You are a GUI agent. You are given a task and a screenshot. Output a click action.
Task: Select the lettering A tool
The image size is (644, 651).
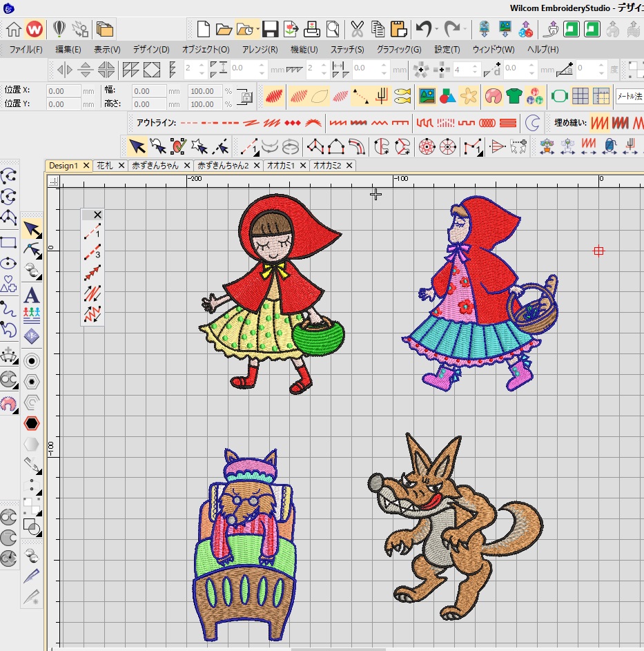[32, 295]
